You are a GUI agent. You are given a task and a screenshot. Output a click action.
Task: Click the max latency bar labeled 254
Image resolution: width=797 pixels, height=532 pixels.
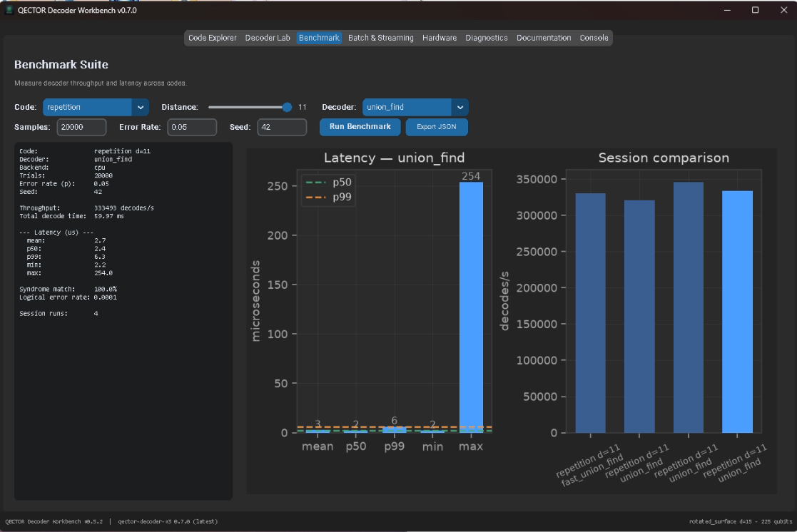point(471,307)
